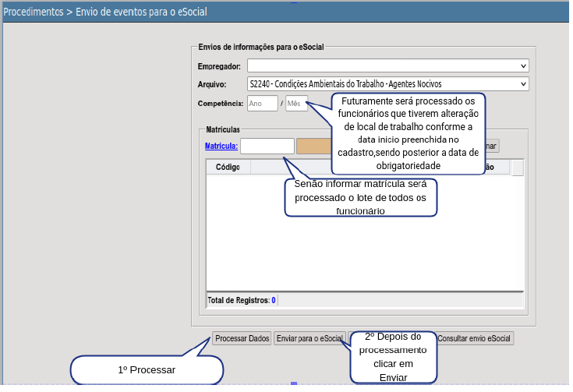Click the Matrícula link

[x=221, y=147]
